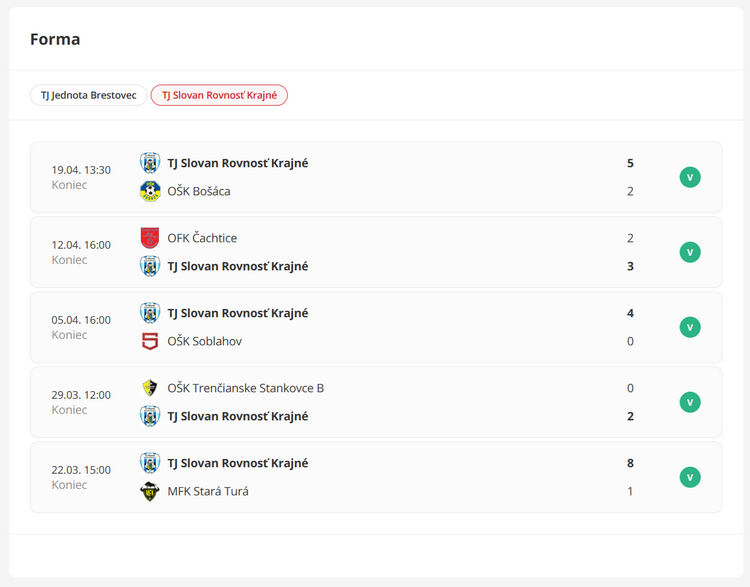Click Krajné crest in 22.03. match row
Image resolution: width=750 pixels, height=587 pixels.
coord(150,463)
